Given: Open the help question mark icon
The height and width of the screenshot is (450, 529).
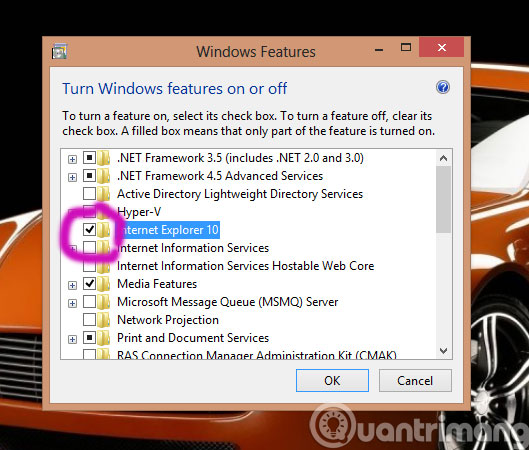Looking at the screenshot, I should pos(443,87).
